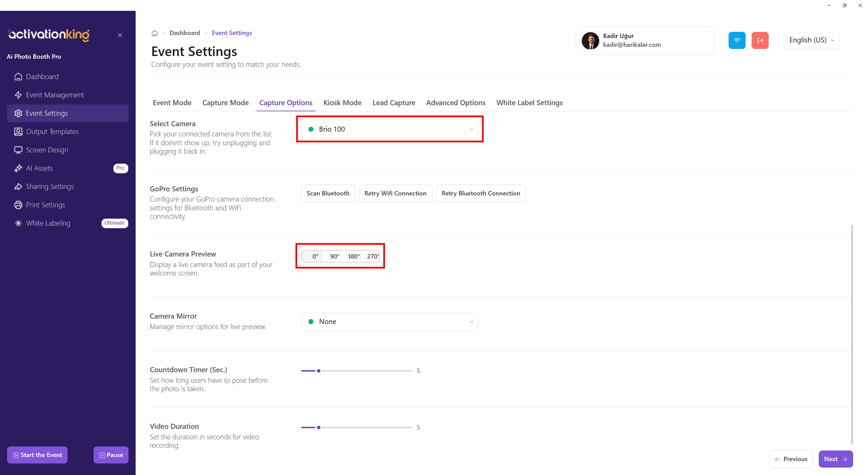The image size is (868, 475).
Task: Set live preview rotation to 90°
Action: coord(334,256)
